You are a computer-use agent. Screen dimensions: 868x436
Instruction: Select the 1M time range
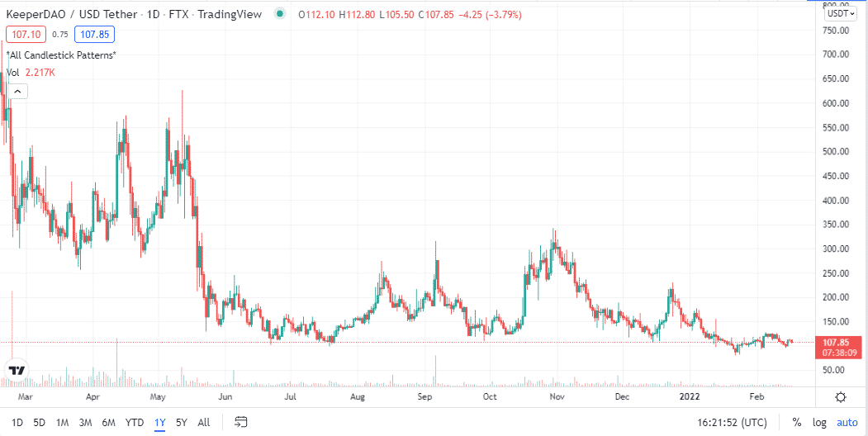pyautogui.click(x=62, y=423)
